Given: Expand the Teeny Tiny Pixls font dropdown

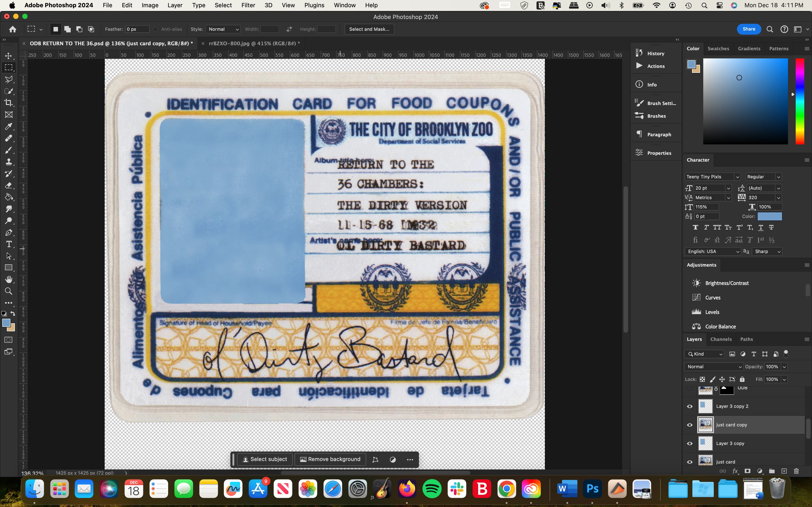Looking at the screenshot, I should point(737,177).
